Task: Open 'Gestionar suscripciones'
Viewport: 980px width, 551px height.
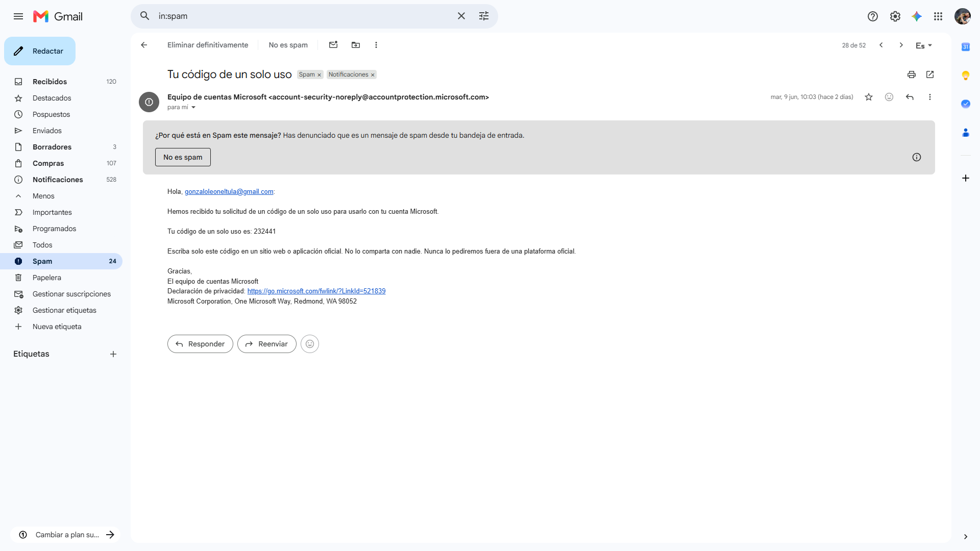Action: [61, 294]
